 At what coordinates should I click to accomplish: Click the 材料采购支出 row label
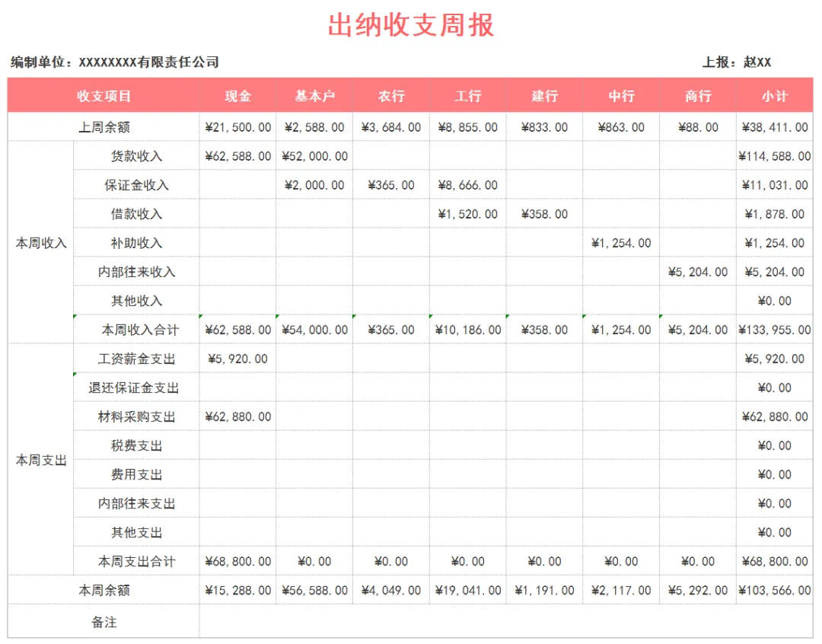[x=136, y=416]
